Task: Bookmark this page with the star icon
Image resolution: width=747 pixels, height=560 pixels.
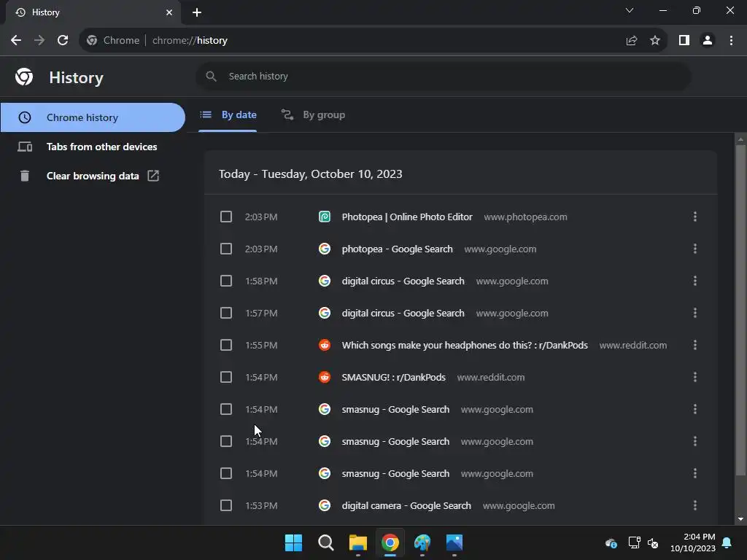Action: (x=655, y=41)
